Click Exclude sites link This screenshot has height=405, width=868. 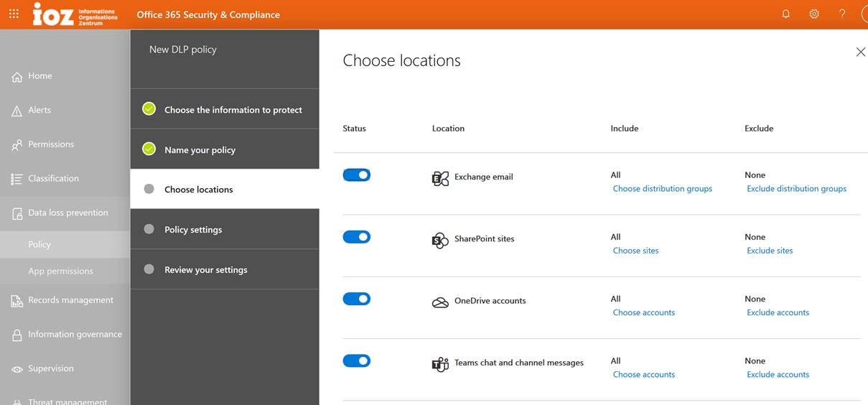click(x=770, y=251)
